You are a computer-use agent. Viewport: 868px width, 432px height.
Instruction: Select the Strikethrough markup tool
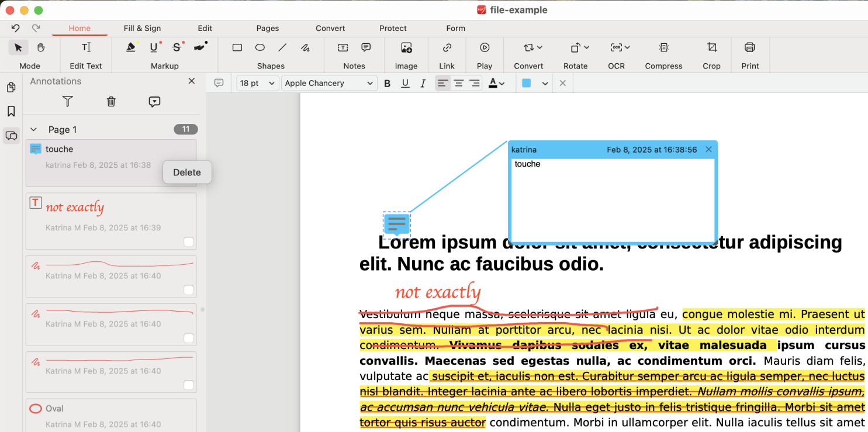pyautogui.click(x=177, y=47)
